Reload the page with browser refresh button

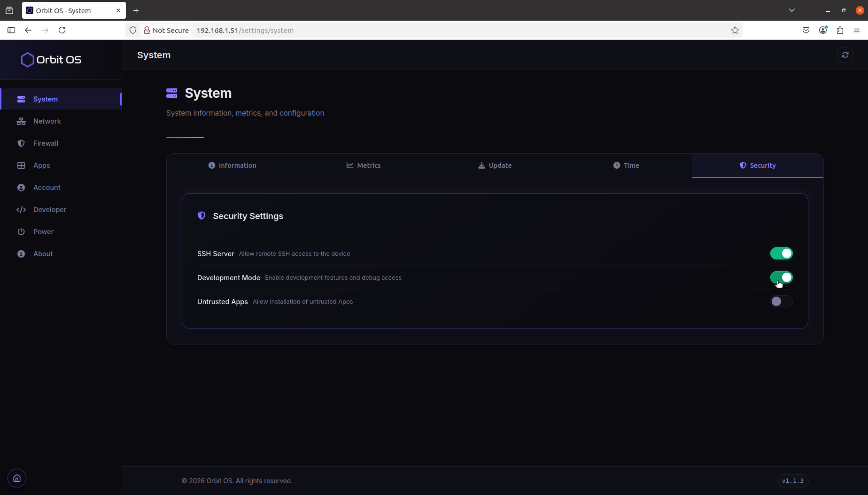(62, 30)
